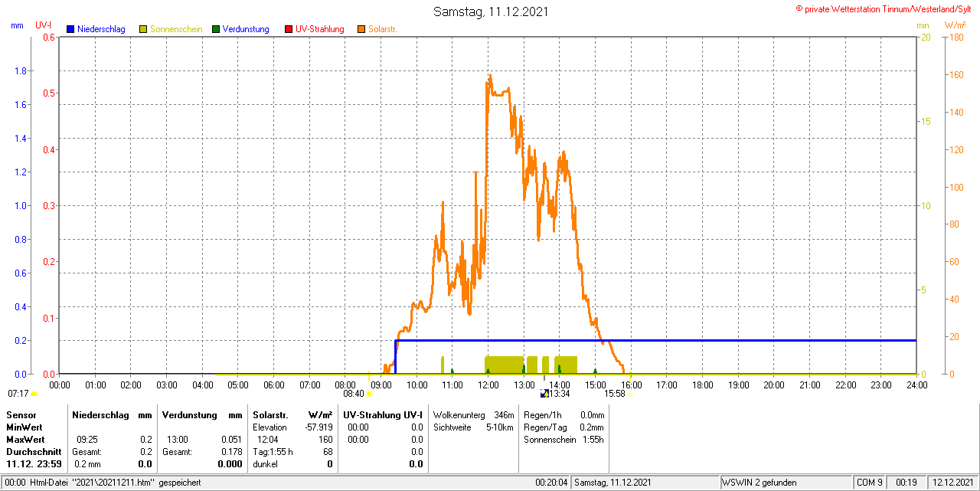Click the 12:00 time axis label
Viewport: 980px width, 491px height.
point(488,385)
